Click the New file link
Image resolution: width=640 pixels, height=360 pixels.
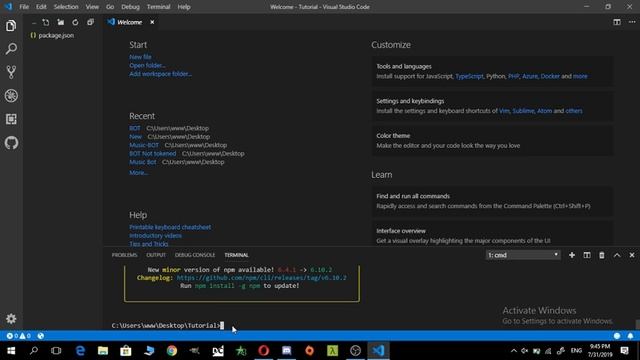140,57
